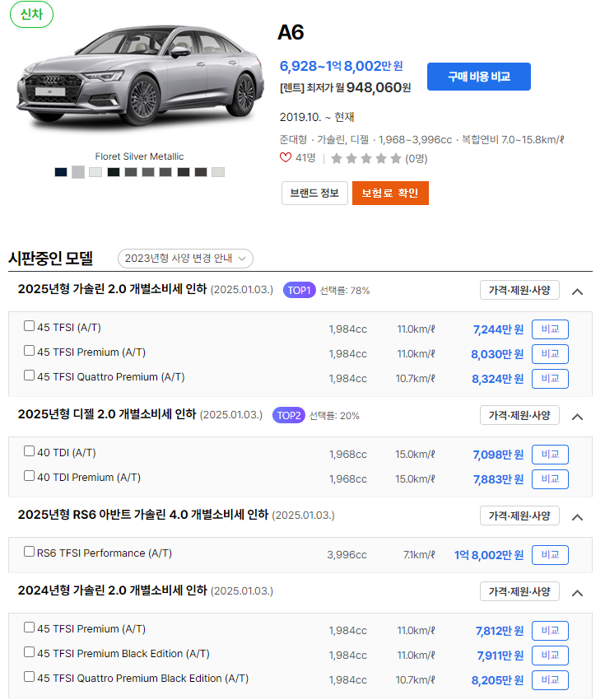Click the star rating icons
Image resolution: width=605 pixels, height=700 pixels.
[365, 158]
